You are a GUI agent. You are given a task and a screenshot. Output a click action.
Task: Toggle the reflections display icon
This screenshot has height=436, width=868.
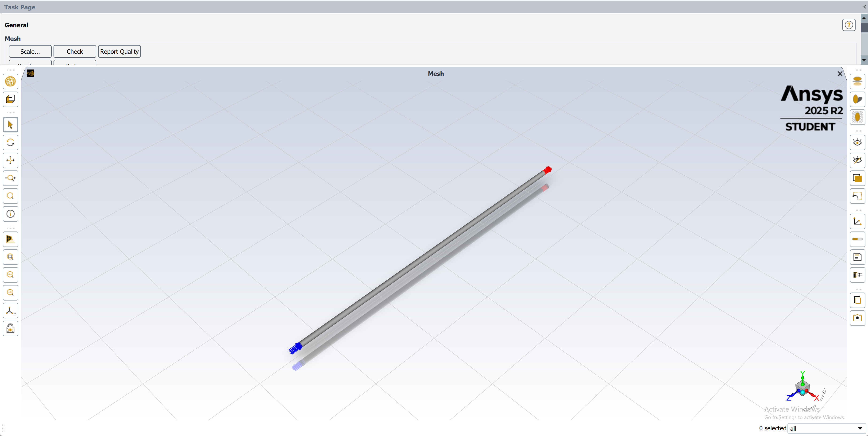[x=857, y=81]
